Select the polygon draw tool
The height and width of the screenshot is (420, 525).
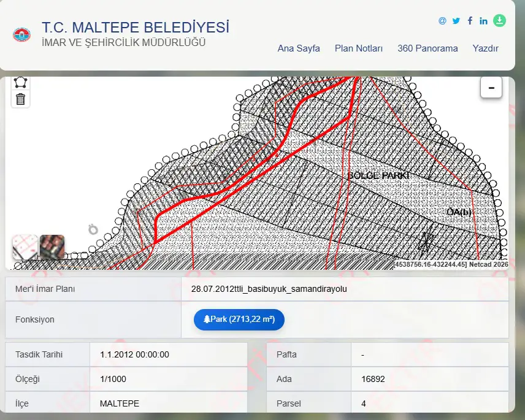(21, 82)
